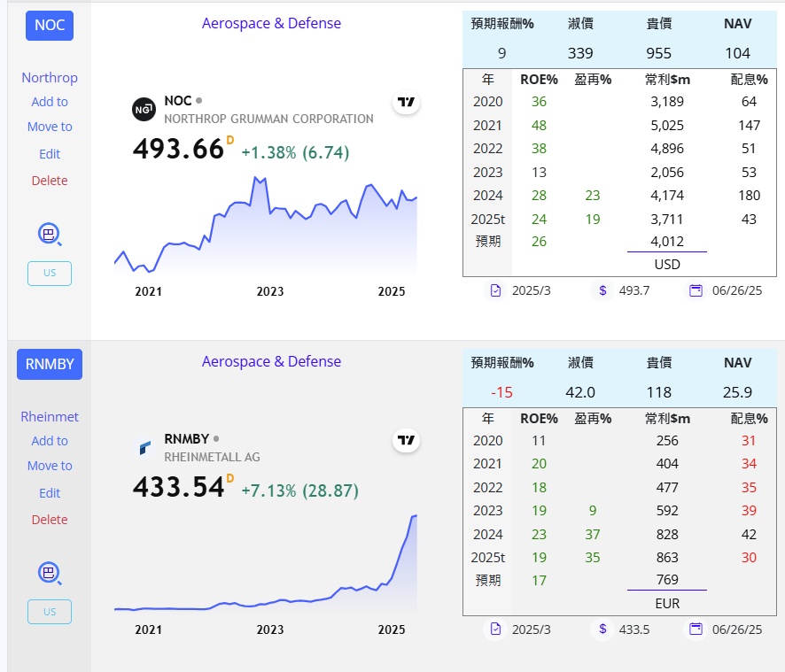
Task: Click the 2025 axis label on RNMBY chart
Action: (x=392, y=630)
